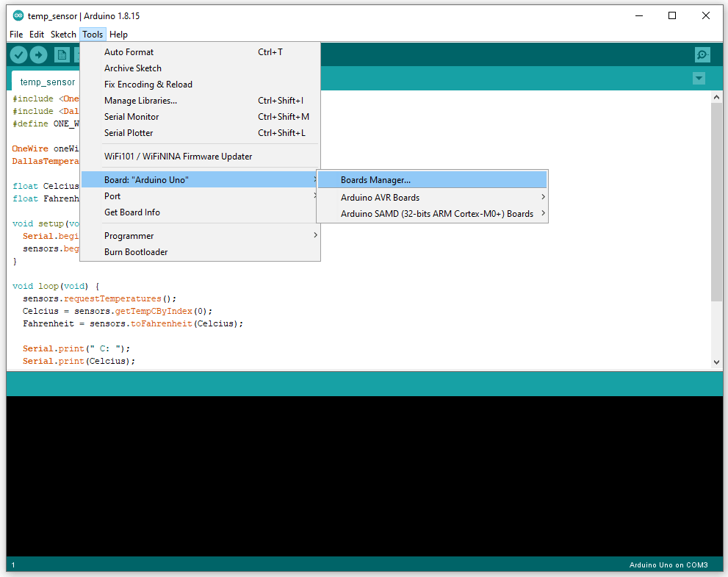Screen dimensions: 728x577
Task: Open Manage Libraries... from Tools menu
Action: tap(140, 101)
